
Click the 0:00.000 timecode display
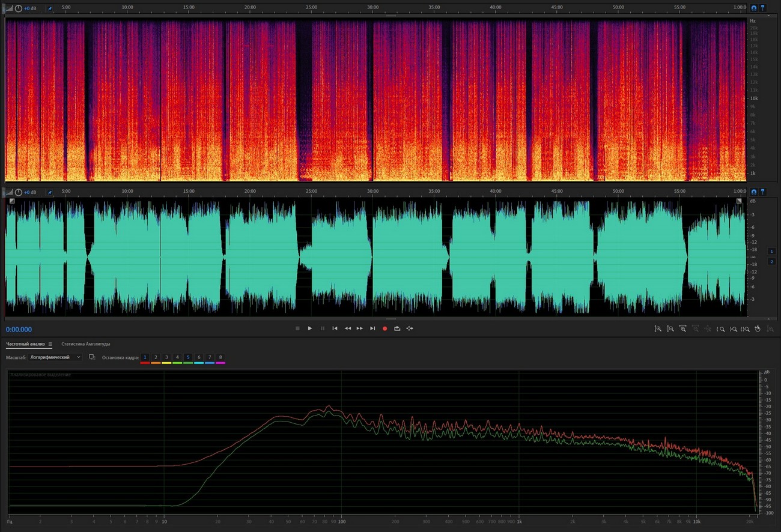pos(19,330)
